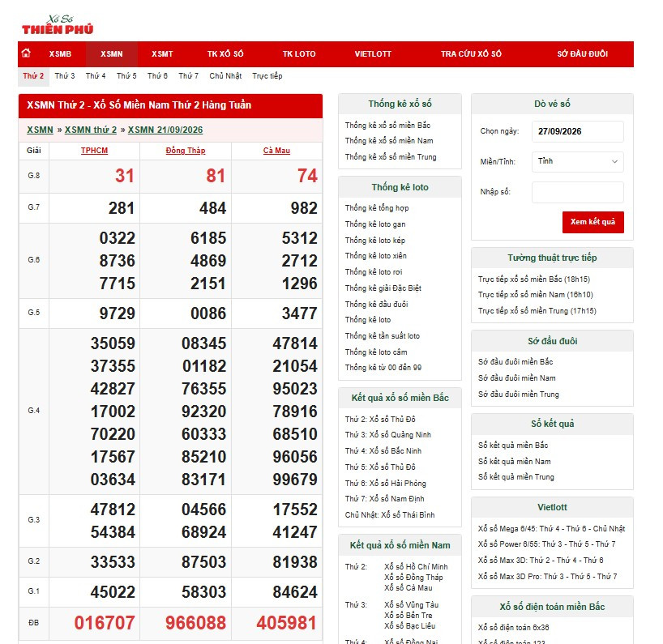
Task: Open Thống kê đầu đuôi link
Action: (x=376, y=305)
